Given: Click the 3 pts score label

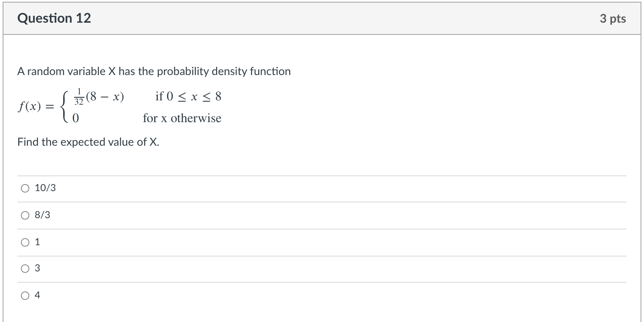Looking at the screenshot, I should pos(613,19).
